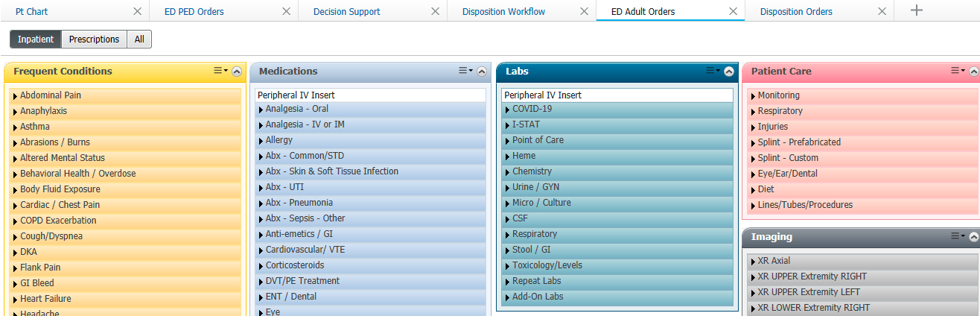Collapse the Medications panel
This screenshot has width=980, height=316.
(x=482, y=72)
